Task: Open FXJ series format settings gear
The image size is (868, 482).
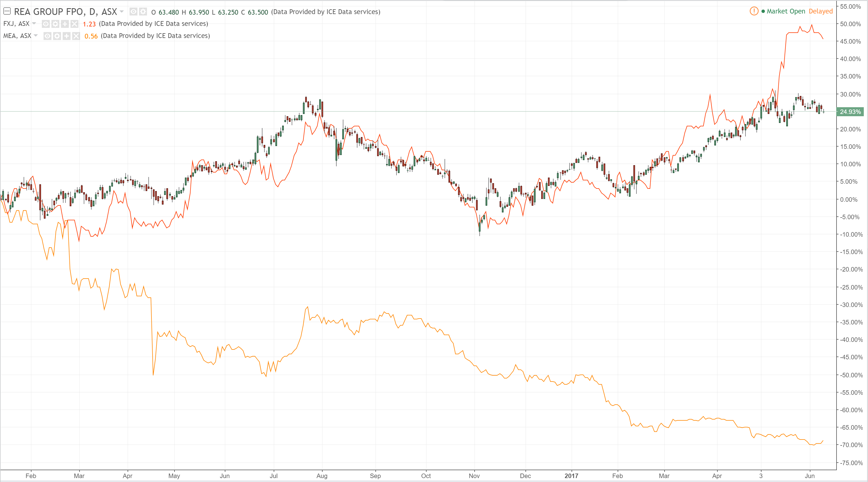Action: (55, 24)
